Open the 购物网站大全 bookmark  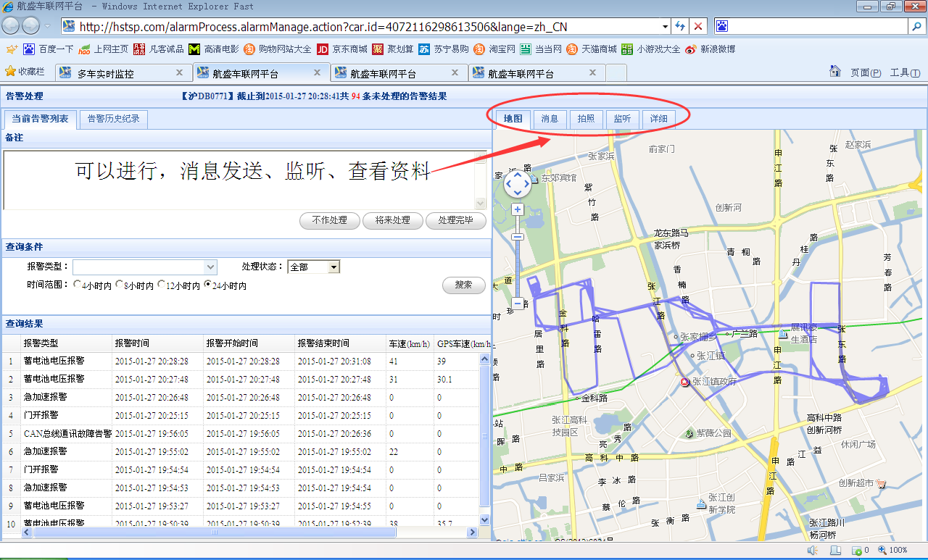278,49
